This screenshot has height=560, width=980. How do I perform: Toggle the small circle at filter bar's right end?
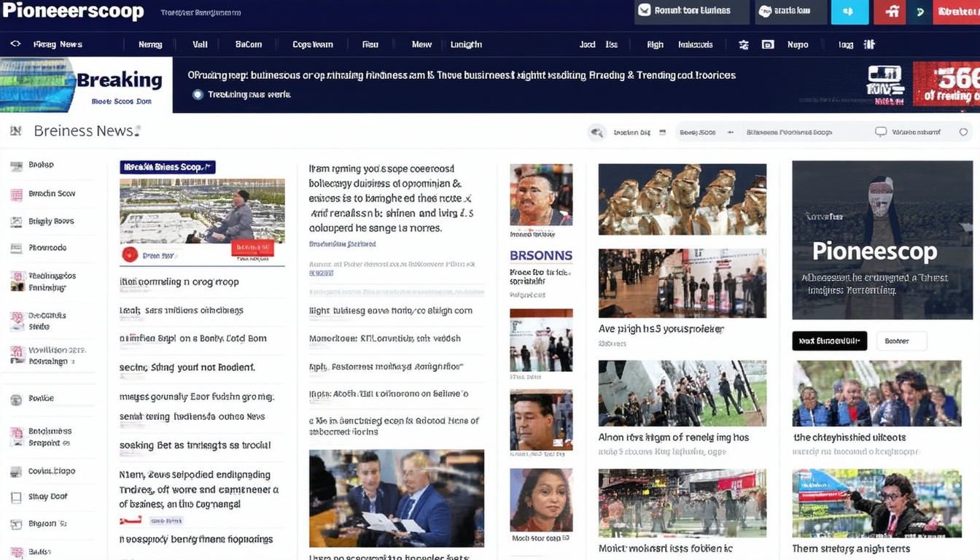tap(963, 132)
